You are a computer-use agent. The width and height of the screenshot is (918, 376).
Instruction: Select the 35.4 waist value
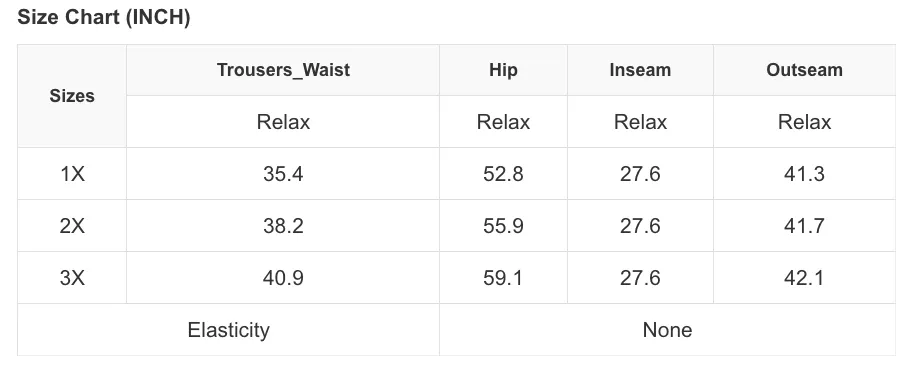(283, 174)
